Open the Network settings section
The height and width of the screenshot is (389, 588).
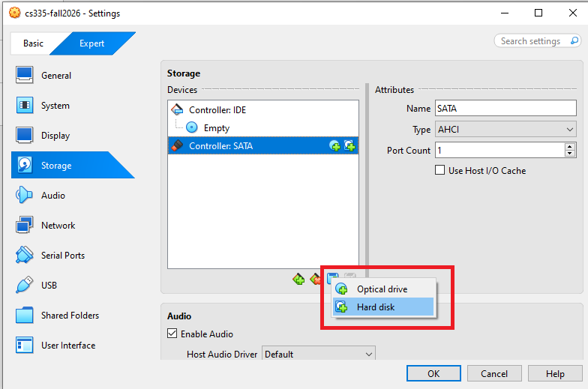pos(58,225)
